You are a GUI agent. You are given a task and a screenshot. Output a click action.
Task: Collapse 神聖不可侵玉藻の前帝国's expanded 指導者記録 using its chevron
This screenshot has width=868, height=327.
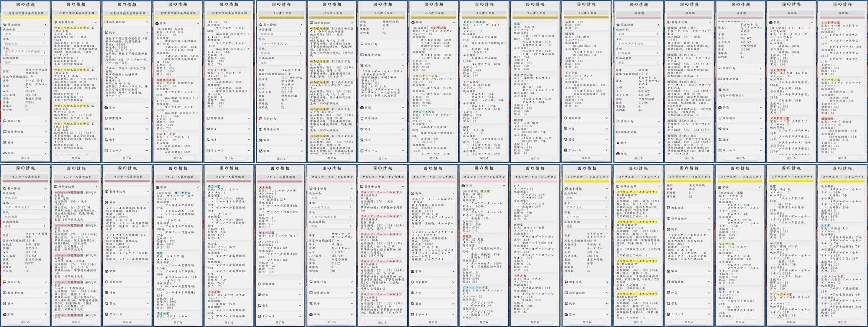pyautogui.click(x=96, y=22)
